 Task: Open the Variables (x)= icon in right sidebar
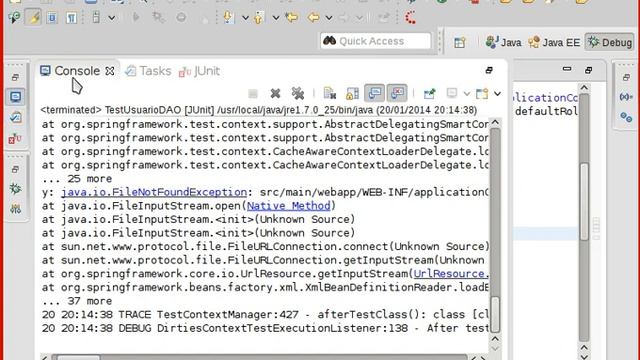coord(626,97)
